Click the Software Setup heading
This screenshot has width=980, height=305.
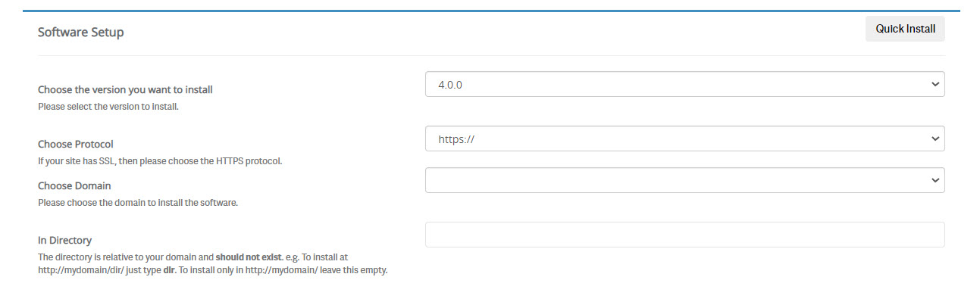point(80,33)
